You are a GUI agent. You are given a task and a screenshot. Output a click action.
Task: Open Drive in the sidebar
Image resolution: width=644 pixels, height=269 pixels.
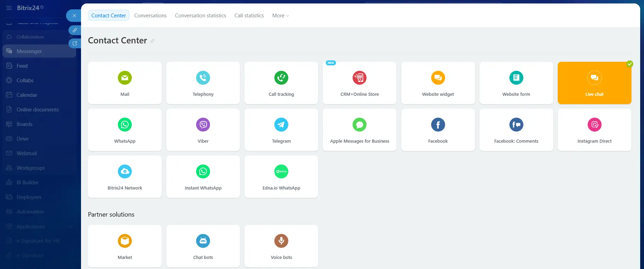point(39,138)
